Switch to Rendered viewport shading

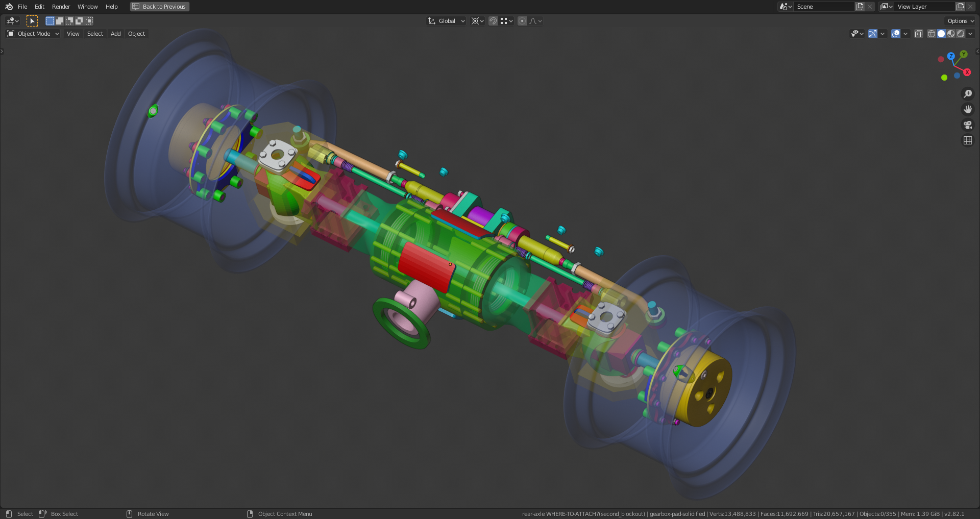click(x=961, y=34)
